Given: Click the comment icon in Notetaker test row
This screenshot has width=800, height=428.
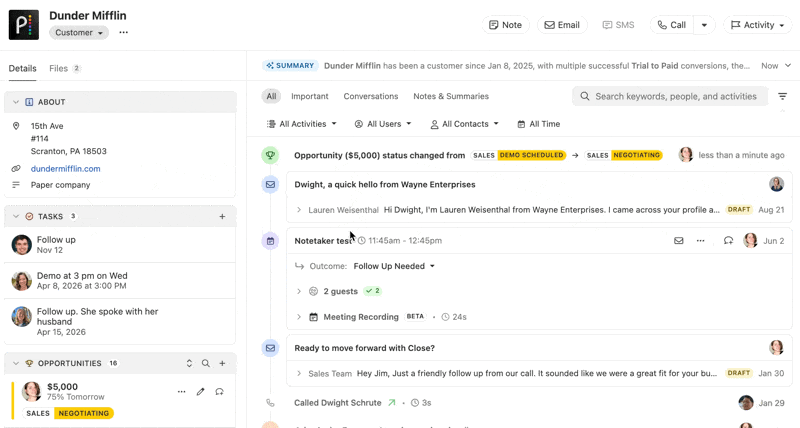Looking at the screenshot, I should [729, 241].
